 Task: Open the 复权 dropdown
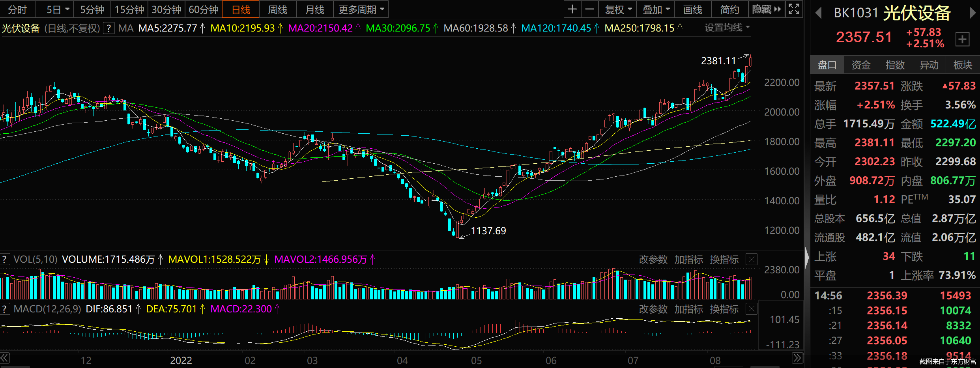click(x=618, y=9)
